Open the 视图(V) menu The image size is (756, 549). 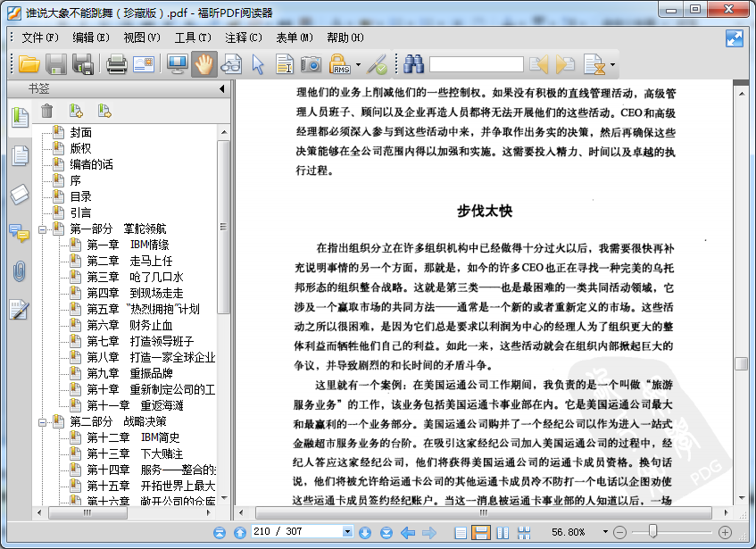[142, 37]
